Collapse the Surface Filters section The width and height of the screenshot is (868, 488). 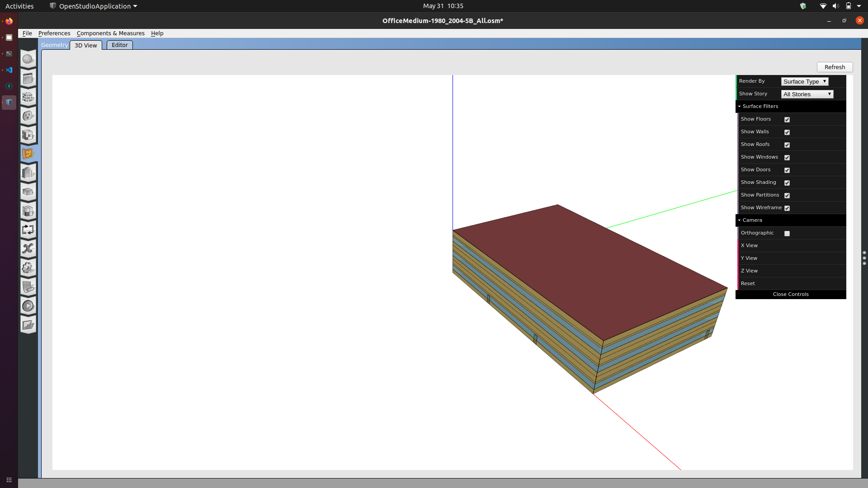pyautogui.click(x=740, y=106)
